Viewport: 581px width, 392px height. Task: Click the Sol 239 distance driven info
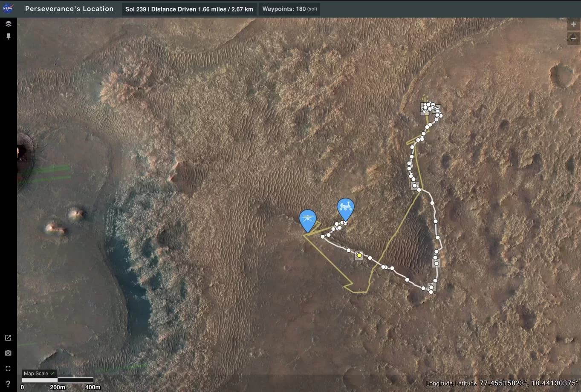pos(189,9)
